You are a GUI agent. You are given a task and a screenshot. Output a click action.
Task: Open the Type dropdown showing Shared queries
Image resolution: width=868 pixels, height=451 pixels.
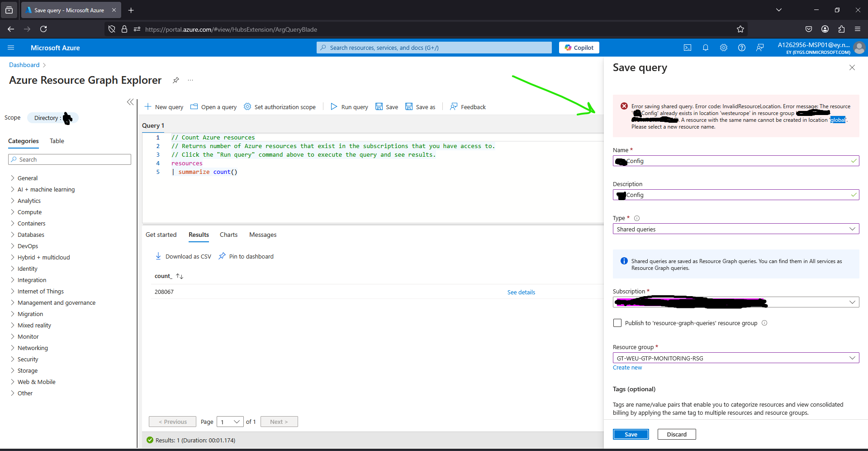(736, 229)
